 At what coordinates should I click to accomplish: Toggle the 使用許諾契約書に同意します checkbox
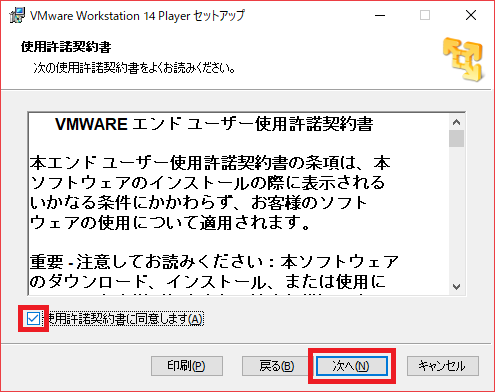tap(33, 319)
